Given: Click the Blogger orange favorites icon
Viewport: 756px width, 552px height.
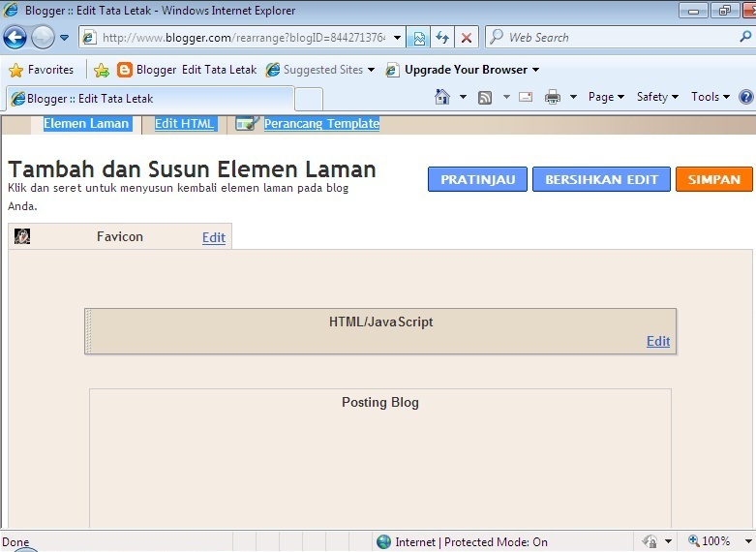Looking at the screenshot, I should tap(125, 71).
